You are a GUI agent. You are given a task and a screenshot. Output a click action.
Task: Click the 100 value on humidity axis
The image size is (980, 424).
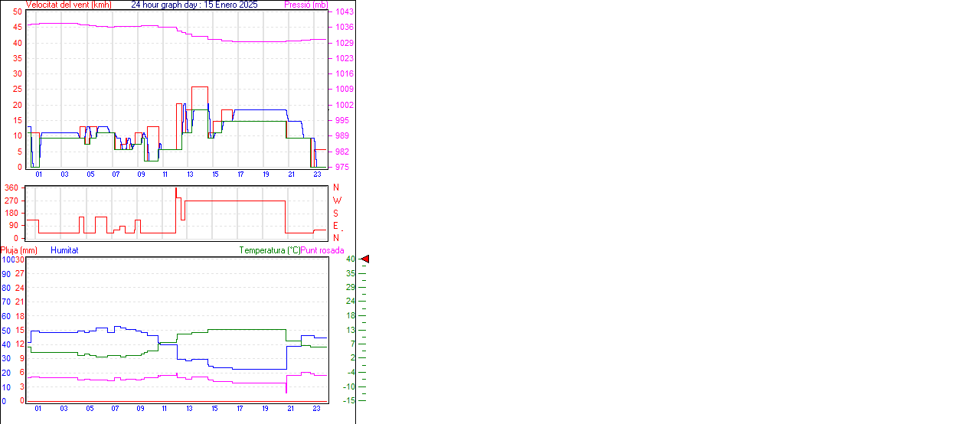click(x=7, y=260)
